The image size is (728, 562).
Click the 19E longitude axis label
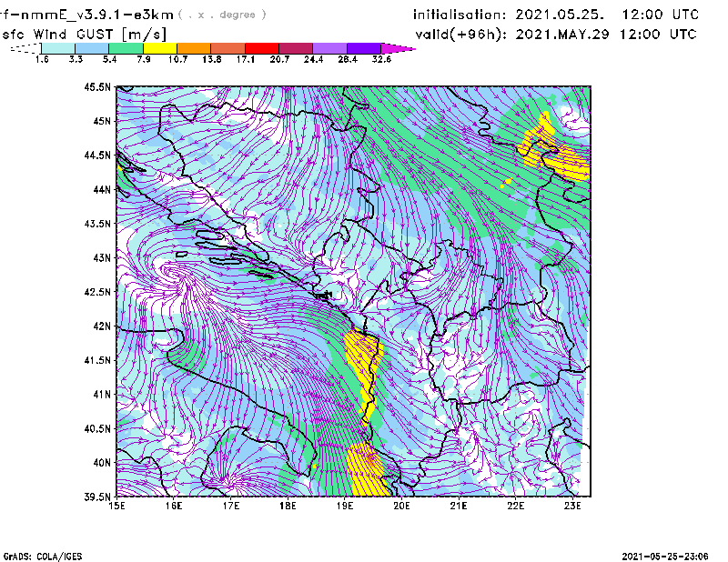pyautogui.click(x=345, y=506)
